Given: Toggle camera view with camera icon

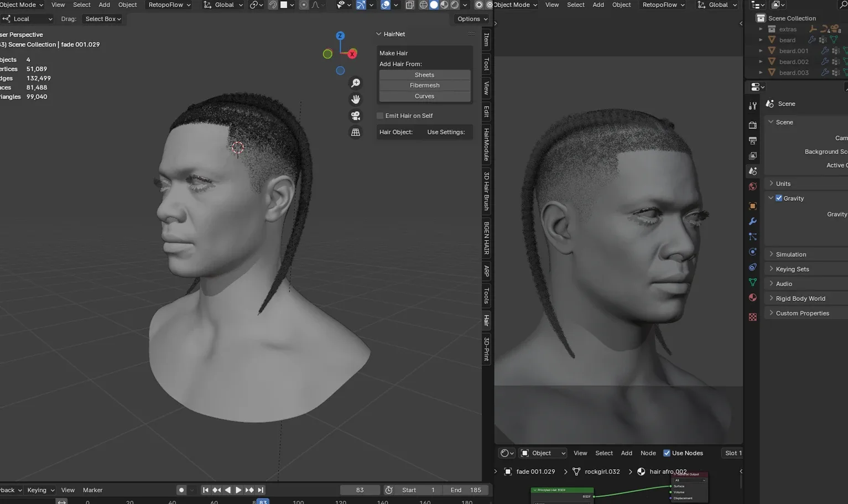Looking at the screenshot, I should (356, 116).
